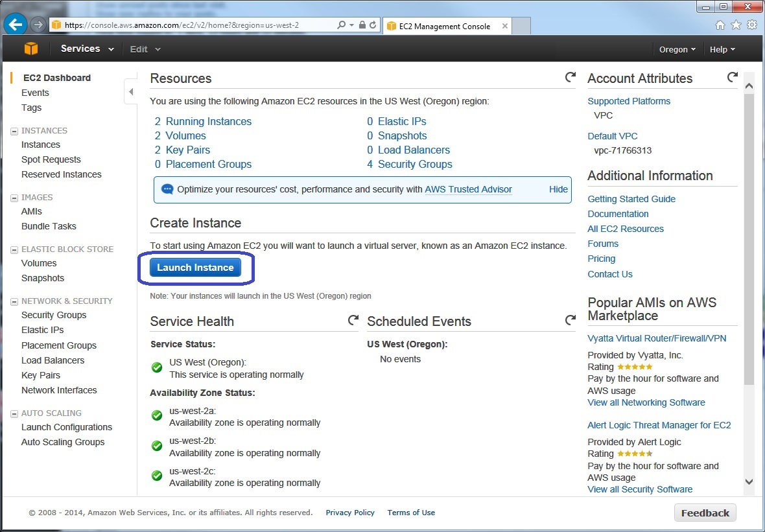Click the Trusted Advisor speech bubble icon

[167, 189]
